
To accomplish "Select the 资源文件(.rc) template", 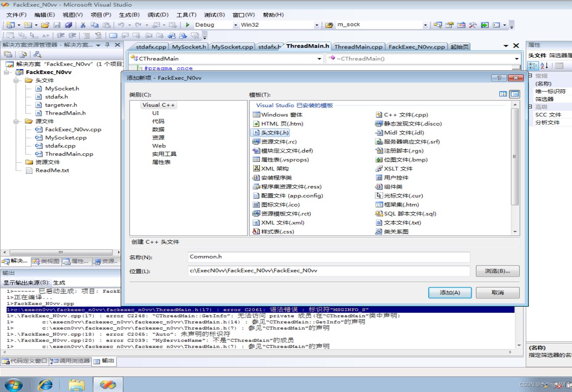I will pos(275,142).
